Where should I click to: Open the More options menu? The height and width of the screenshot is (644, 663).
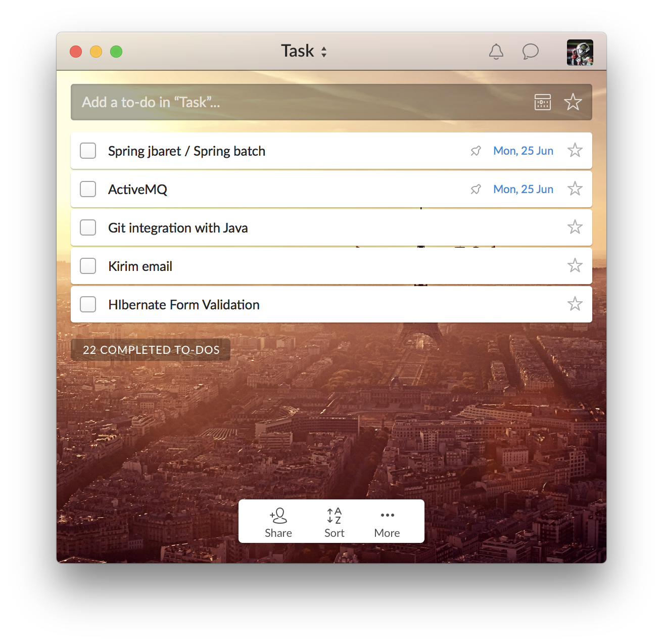point(387,523)
